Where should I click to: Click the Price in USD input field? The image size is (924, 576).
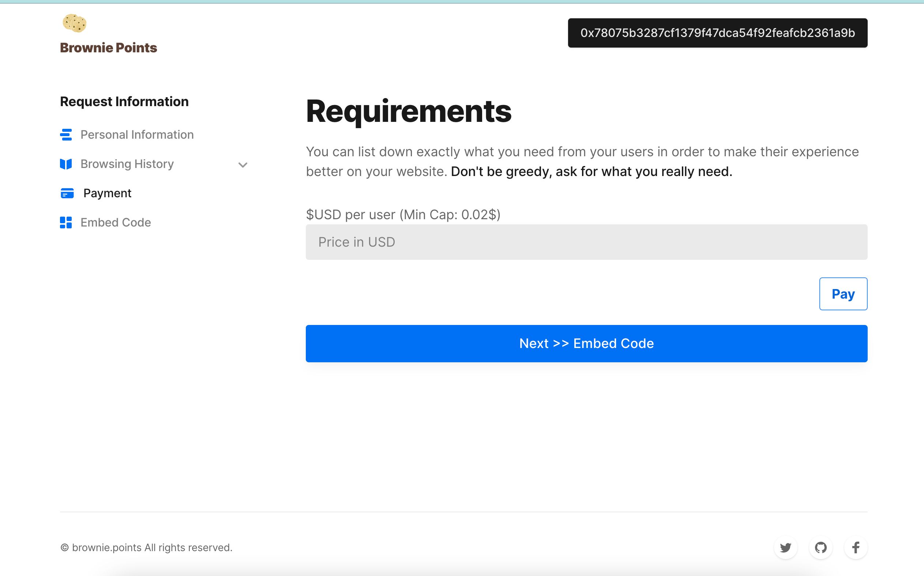(x=586, y=242)
